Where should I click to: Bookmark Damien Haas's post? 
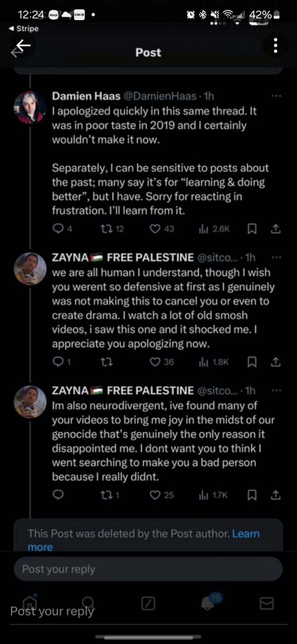[x=252, y=229]
